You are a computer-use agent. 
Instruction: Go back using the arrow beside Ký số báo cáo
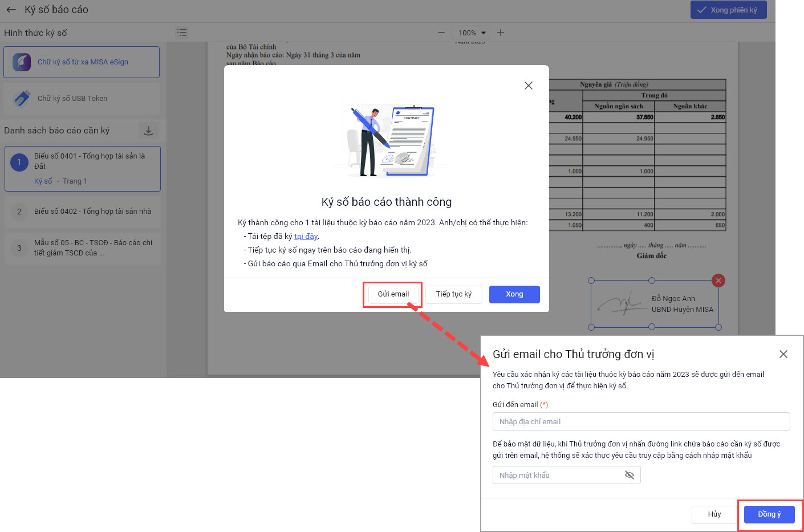click(11, 10)
